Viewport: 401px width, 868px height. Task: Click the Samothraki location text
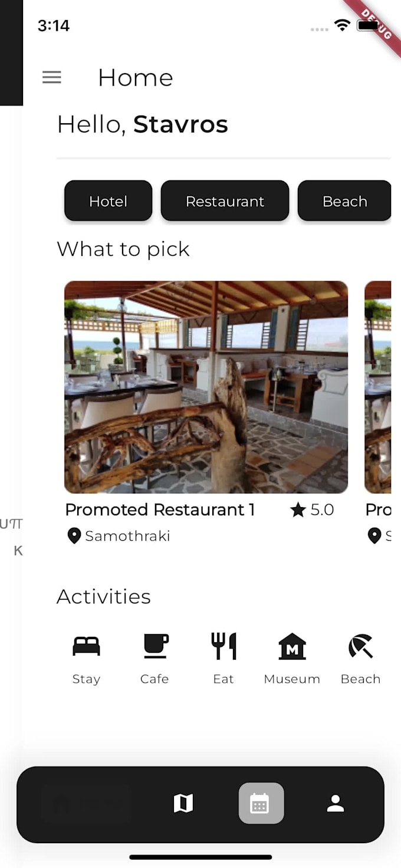click(127, 535)
